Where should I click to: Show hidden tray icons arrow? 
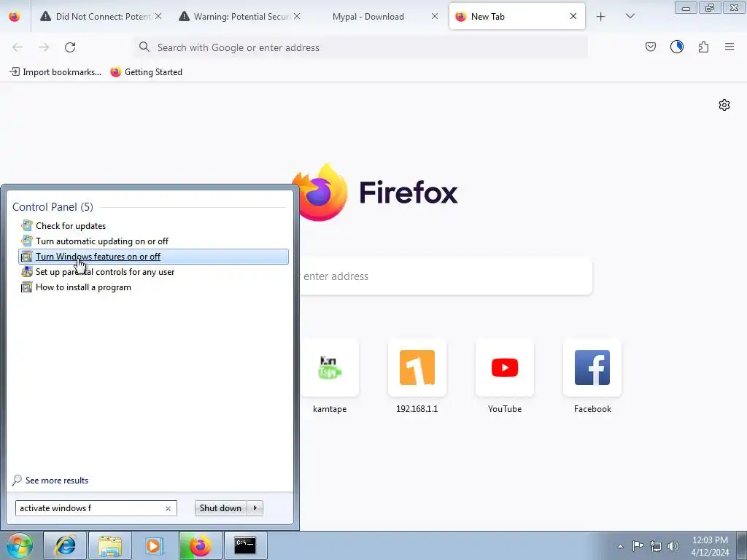[x=620, y=546]
